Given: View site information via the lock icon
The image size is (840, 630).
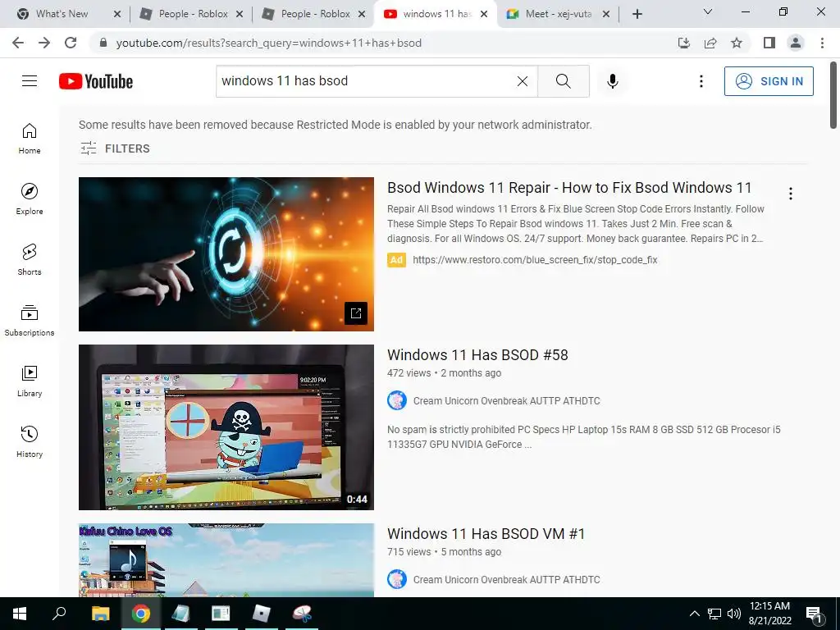Looking at the screenshot, I should point(103,43).
